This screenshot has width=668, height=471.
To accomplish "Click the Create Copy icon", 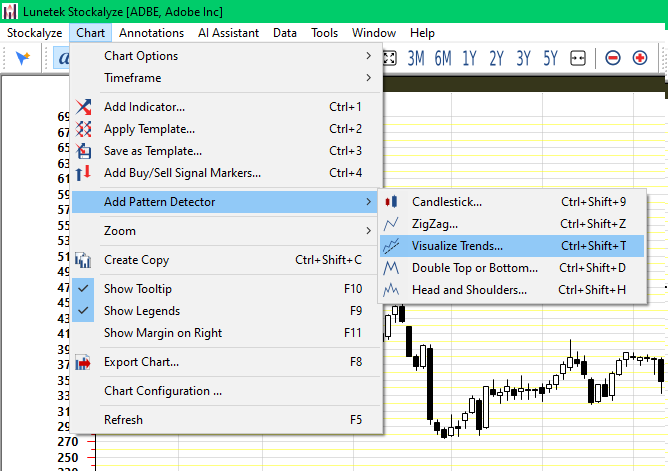I will pos(83,260).
